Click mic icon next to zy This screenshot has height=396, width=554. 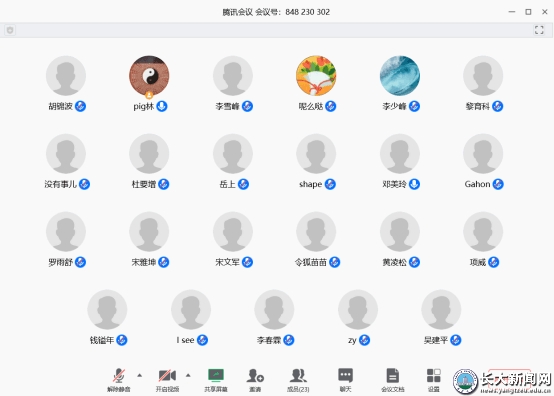[364, 340]
